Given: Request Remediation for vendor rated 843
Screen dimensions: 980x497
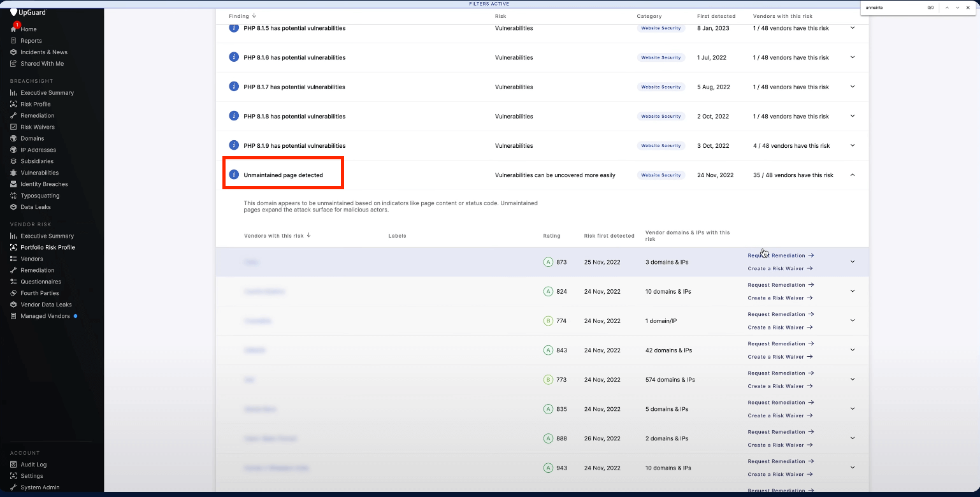Looking at the screenshot, I should pos(781,344).
